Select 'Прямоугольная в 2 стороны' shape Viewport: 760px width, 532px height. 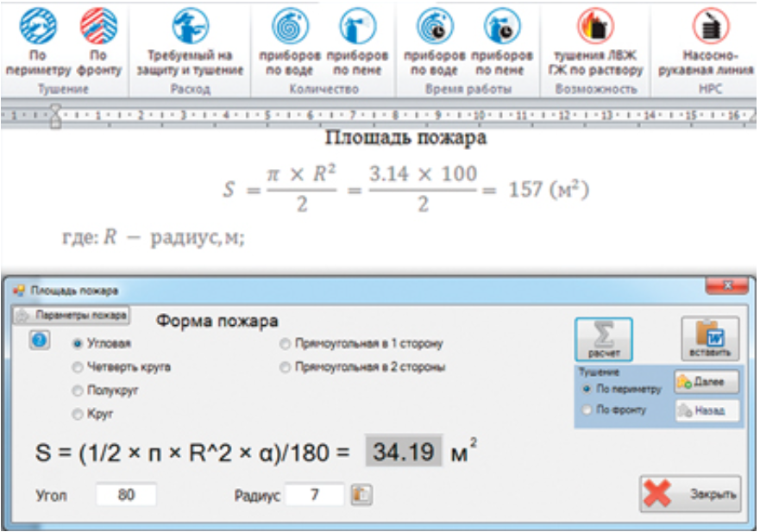tap(362, 366)
